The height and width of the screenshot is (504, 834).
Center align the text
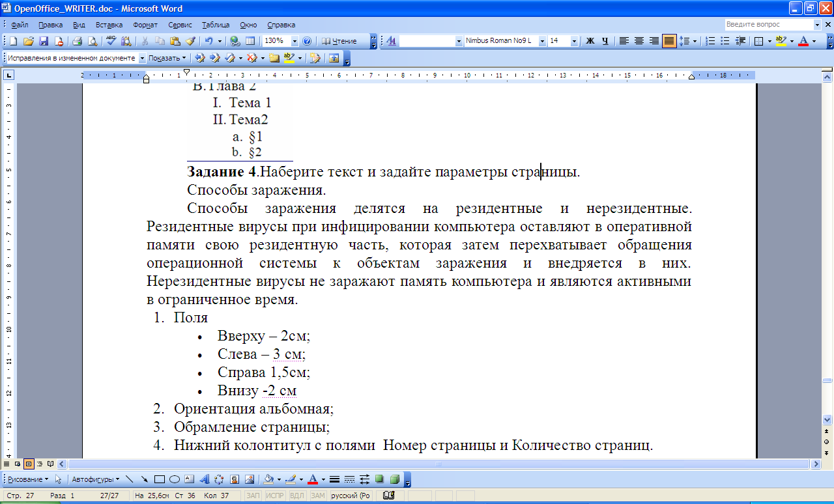639,41
